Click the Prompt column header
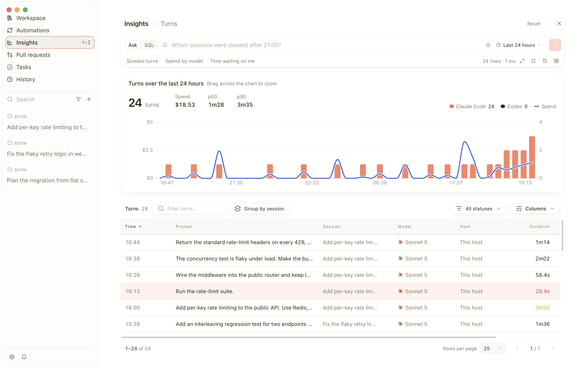 click(184, 227)
